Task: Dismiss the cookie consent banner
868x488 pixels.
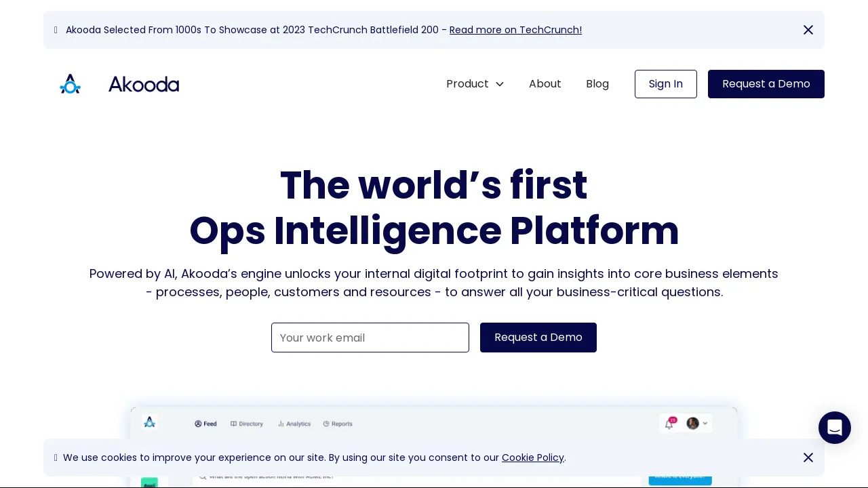Action: (x=808, y=457)
